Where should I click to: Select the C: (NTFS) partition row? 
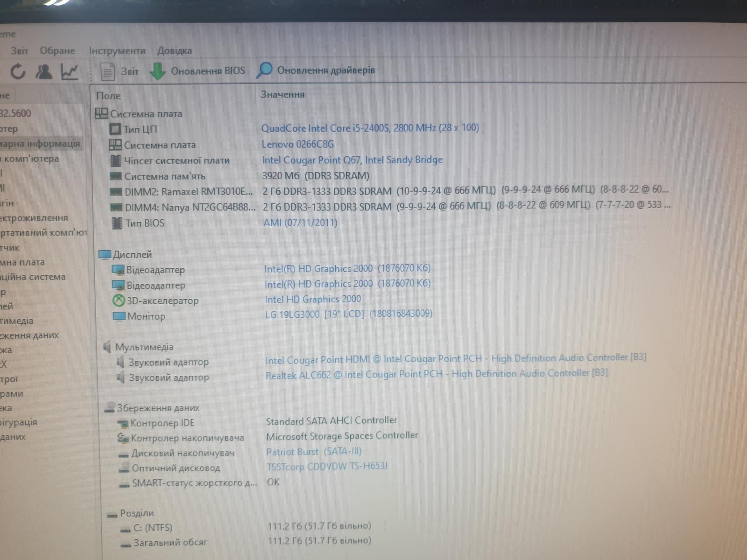coord(246,527)
